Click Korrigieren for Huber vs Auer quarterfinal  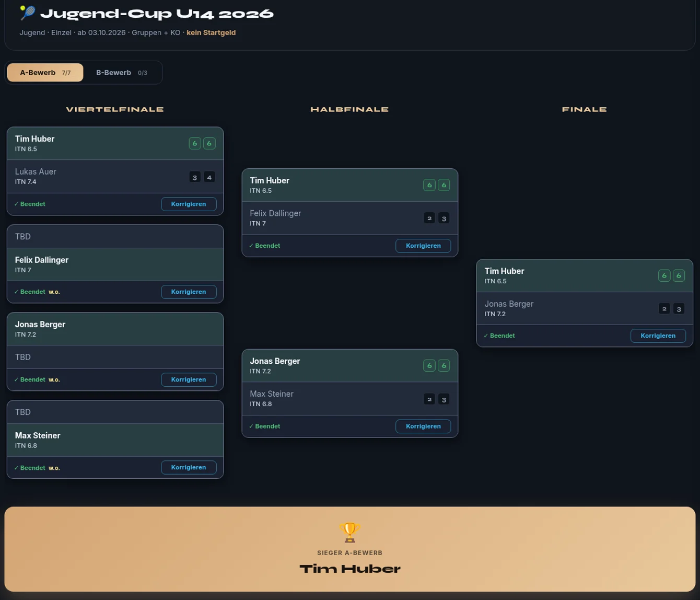[189, 204]
